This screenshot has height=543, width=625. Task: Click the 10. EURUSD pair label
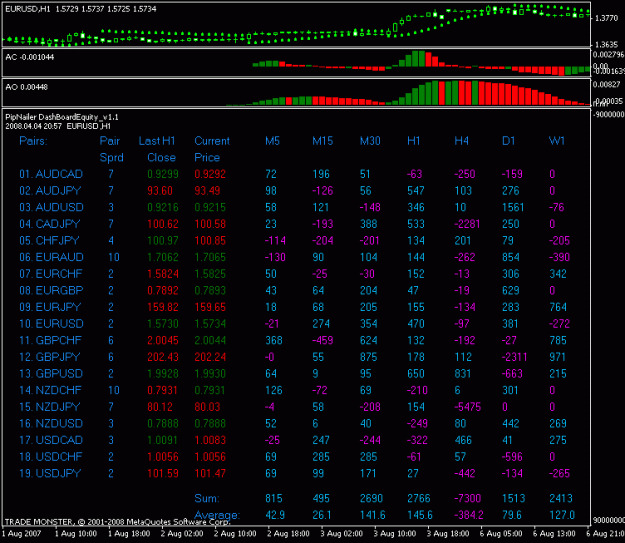(51, 324)
